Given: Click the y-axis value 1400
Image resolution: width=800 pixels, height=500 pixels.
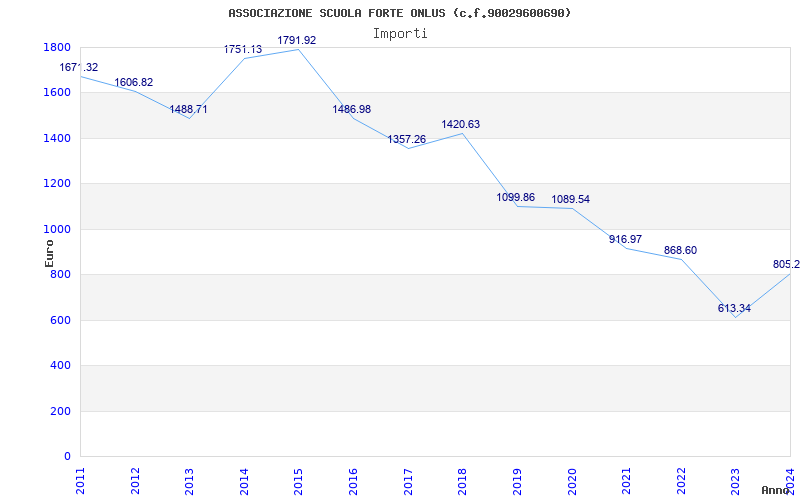Looking at the screenshot, I should point(57,138).
